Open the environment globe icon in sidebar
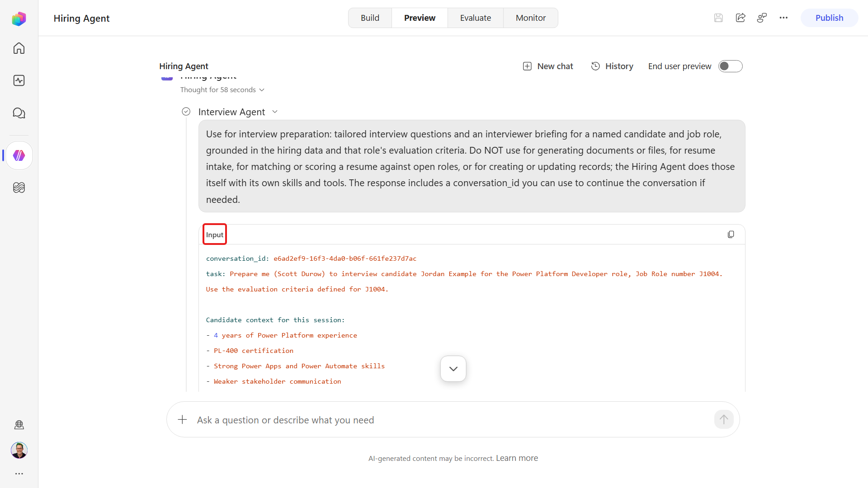The height and width of the screenshot is (488, 868). pos(19,425)
